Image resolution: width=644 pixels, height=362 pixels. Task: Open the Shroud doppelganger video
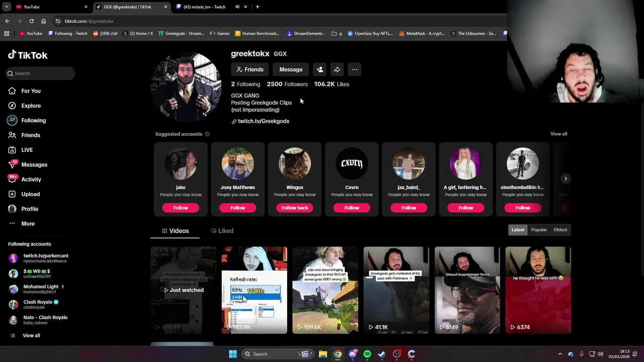click(467, 290)
